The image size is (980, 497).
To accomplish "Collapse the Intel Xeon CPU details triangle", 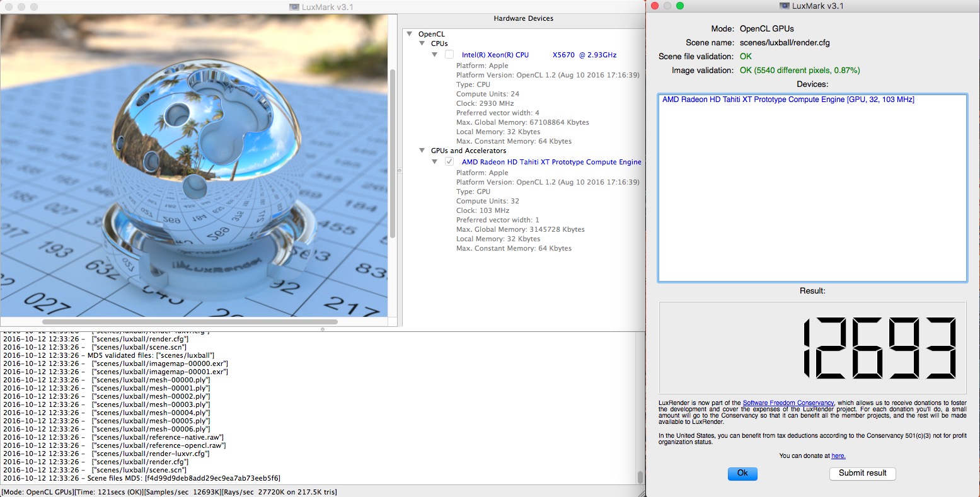I will (435, 55).
